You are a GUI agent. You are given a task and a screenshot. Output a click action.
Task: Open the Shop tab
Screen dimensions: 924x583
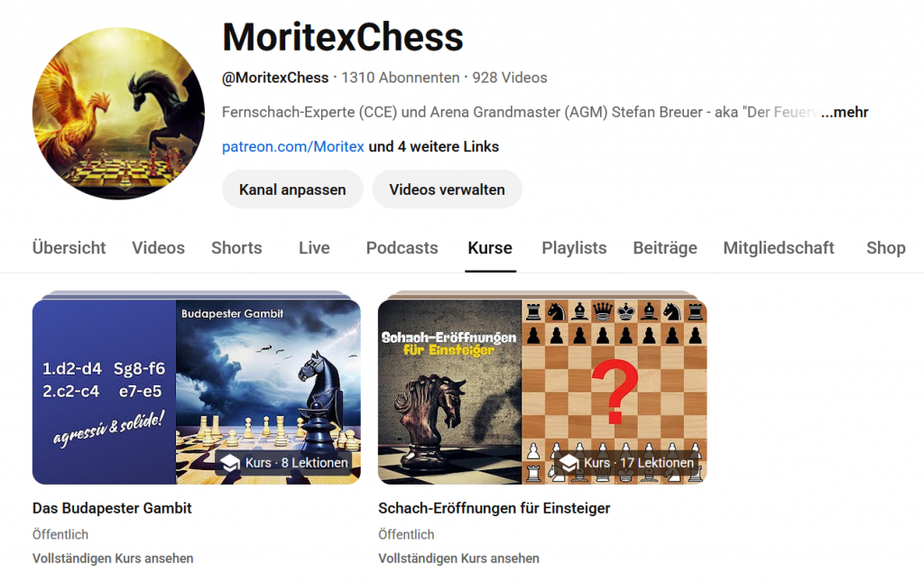tap(886, 247)
